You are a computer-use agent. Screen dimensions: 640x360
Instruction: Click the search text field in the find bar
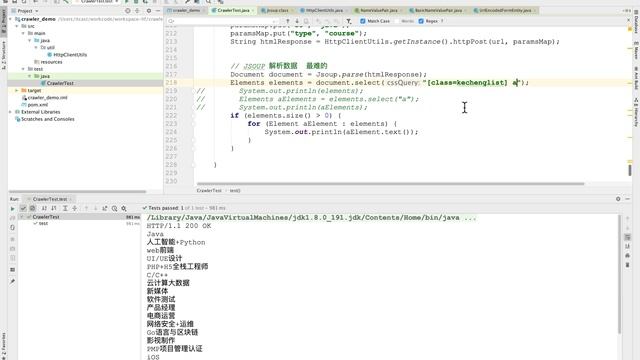222,21
